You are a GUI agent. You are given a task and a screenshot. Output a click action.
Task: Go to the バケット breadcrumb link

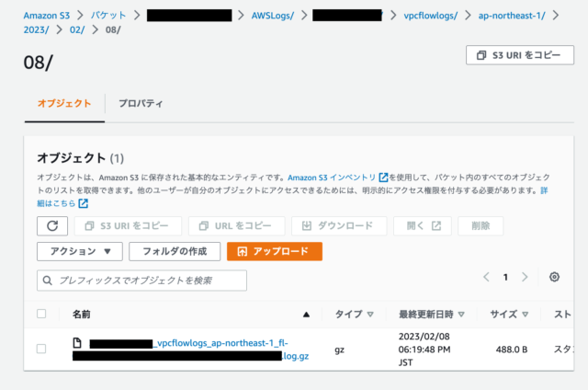108,16
